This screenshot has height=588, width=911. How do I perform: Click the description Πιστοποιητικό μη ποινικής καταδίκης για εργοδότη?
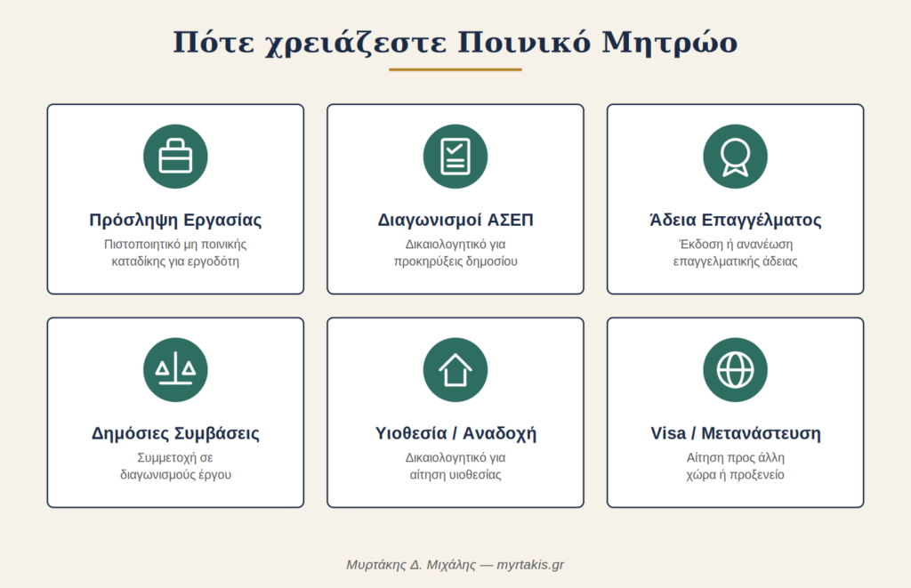click(x=175, y=253)
